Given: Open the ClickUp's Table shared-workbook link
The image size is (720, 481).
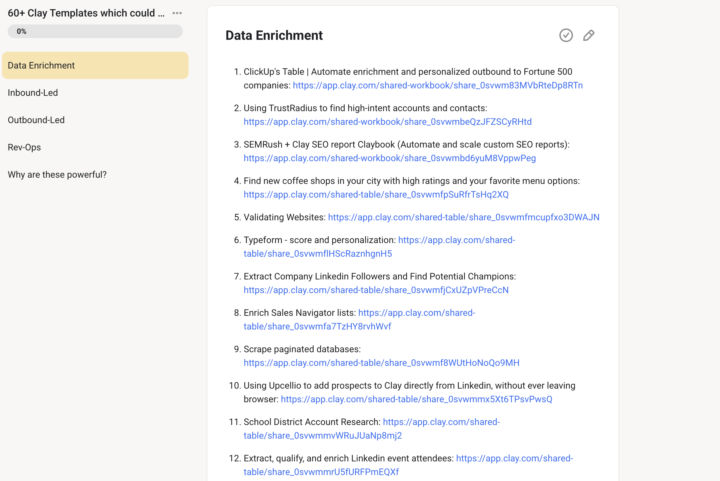Looking at the screenshot, I should pyautogui.click(x=438, y=85).
